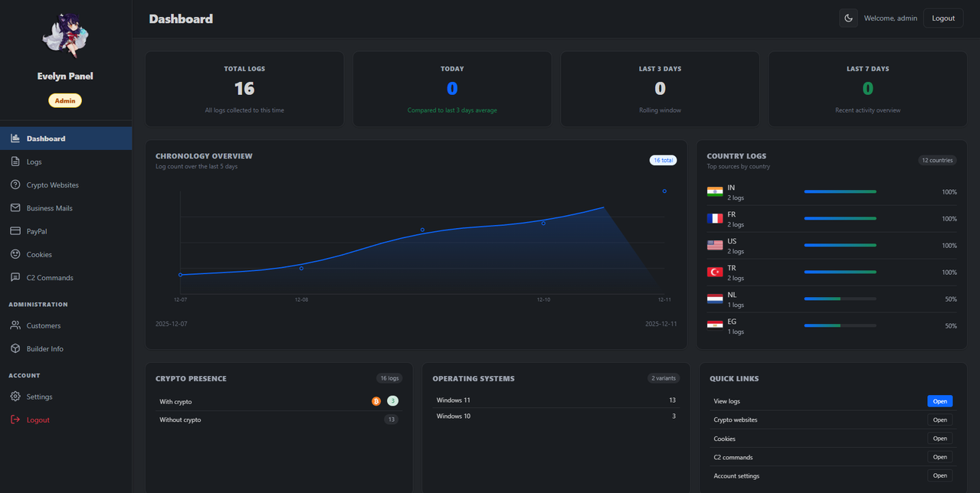
Task: Click the Settings gear icon
Action: point(15,397)
